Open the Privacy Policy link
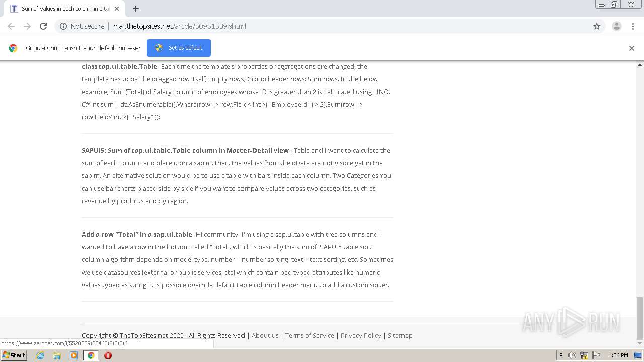644x362 pixels. [x=361, y=335]
